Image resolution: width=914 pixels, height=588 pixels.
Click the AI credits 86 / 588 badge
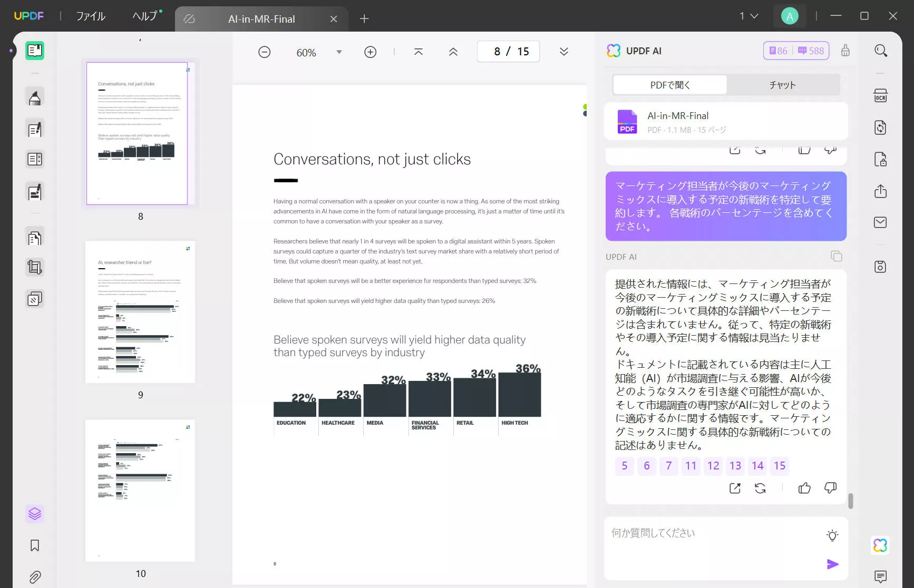click(796, 51)
